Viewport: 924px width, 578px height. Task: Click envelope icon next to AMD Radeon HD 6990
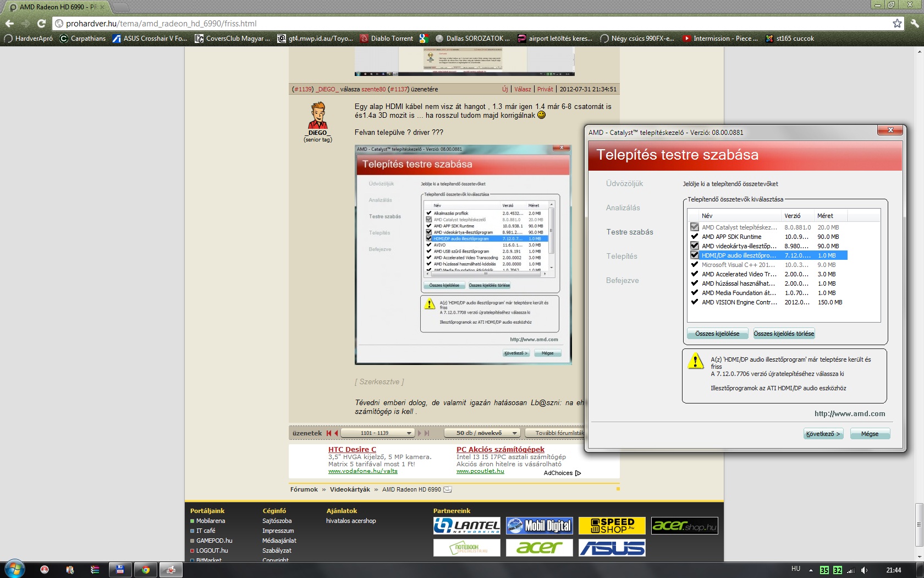[448, 489]
